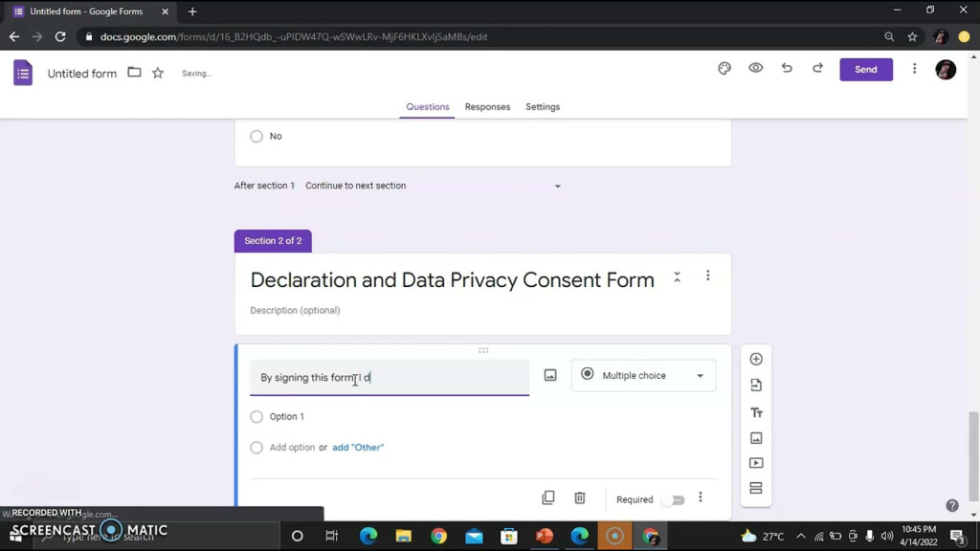Click add "Other" link
The image size is (980, 551).
pyautogui.click(x=358, y=448)
